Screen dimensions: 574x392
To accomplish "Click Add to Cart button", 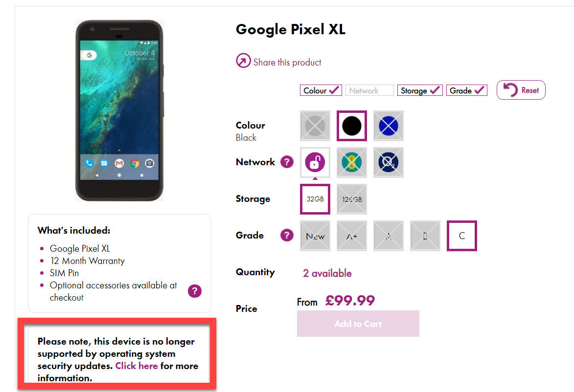I will point(358,324).
